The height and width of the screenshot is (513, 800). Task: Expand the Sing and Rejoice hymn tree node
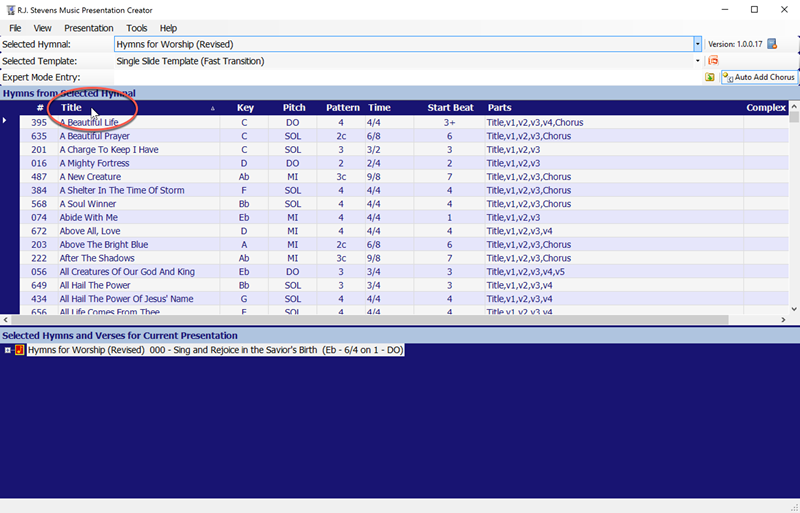point(8,350)
